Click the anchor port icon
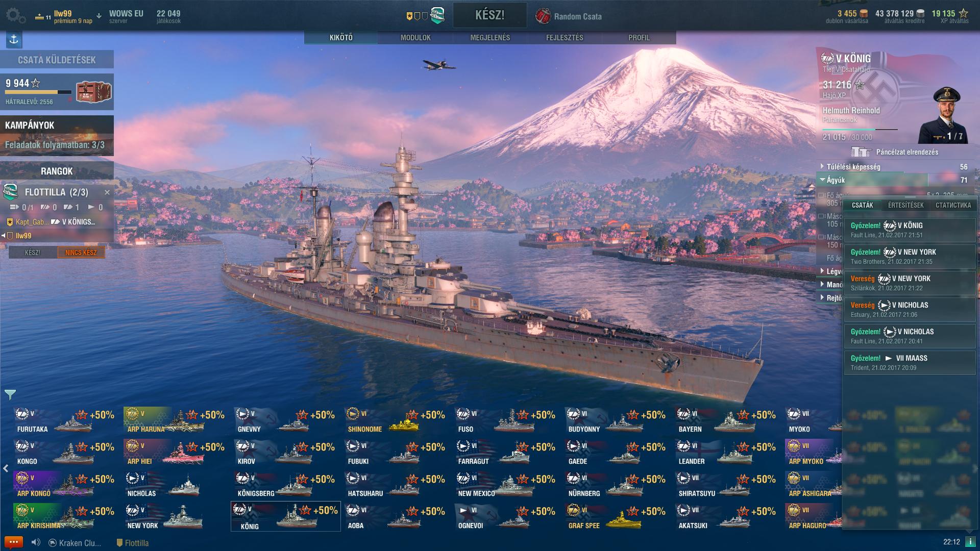 pyautogui.click(x=14, y=39)
